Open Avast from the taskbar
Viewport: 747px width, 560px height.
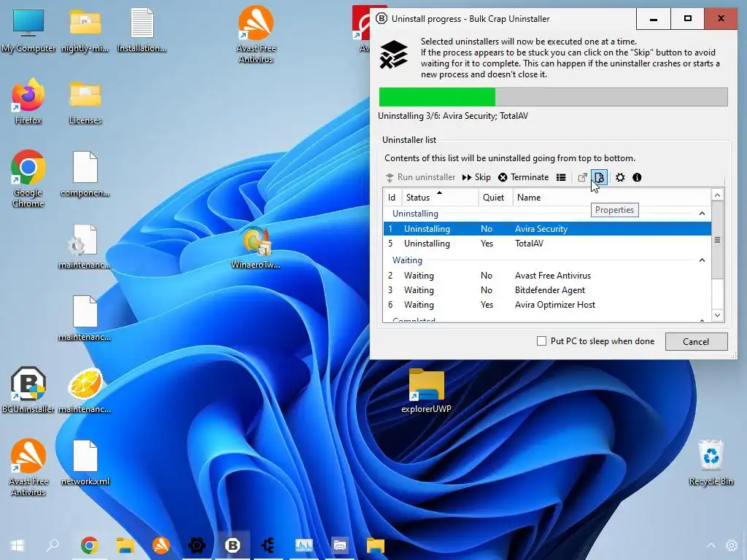160,545
